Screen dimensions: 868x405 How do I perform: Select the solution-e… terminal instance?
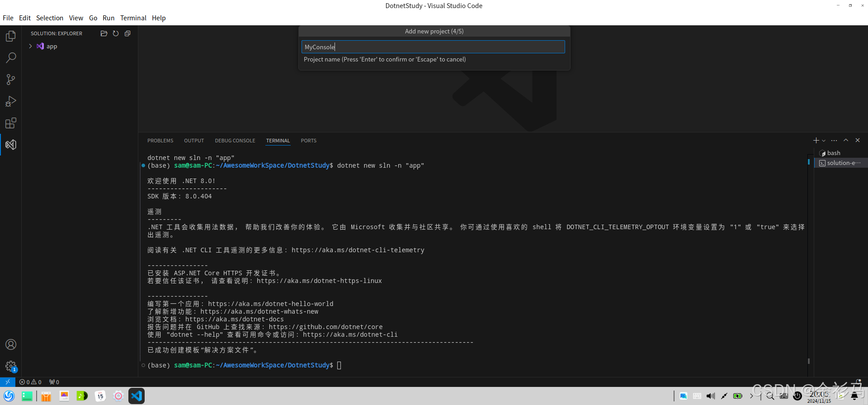[841, 163]
